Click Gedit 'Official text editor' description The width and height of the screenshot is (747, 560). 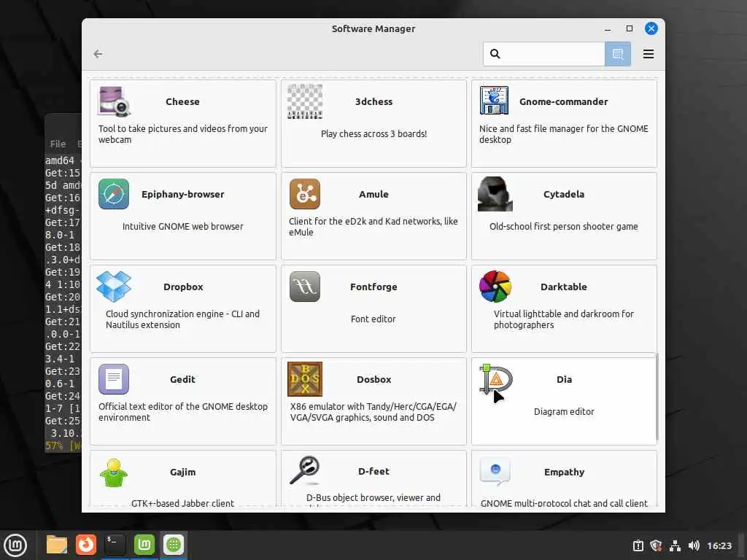(183, 411)
